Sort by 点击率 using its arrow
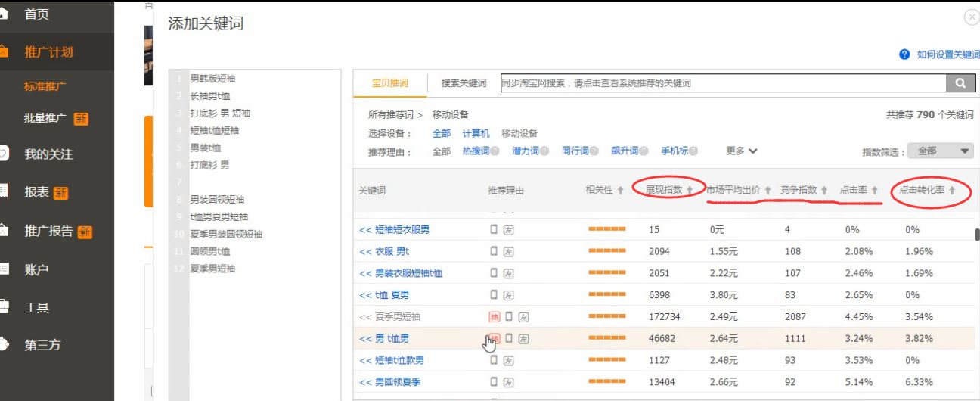The width and height of the screenshot is (980, 401). click(874, 191)
